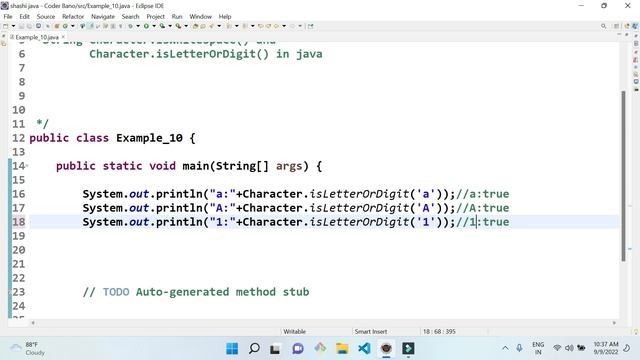Click 'isLetterOrDigit' on line 18
The height and width of the screenshot is (360, 640).
point(359,222)
